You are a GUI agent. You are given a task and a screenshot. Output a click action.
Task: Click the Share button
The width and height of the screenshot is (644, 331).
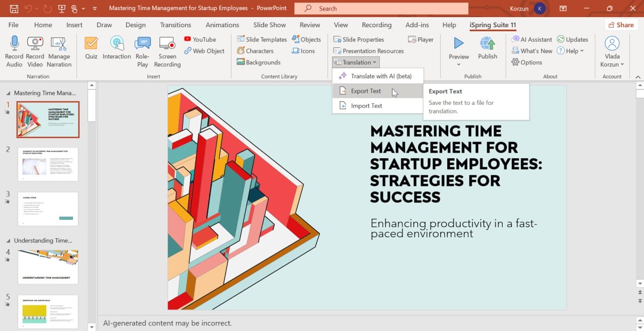621,25
